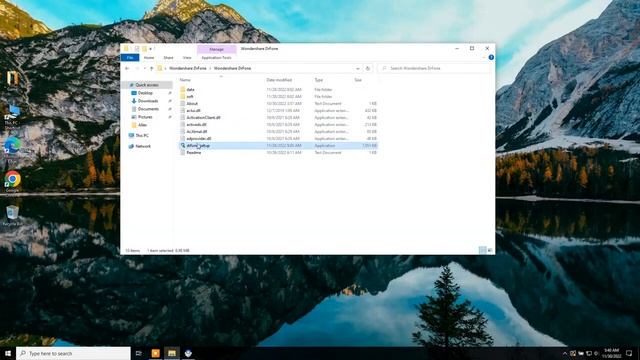640x360 pixels.
Task: Click the Downloads arrow icon in navigation pane
Action: (x=133, y=101)
